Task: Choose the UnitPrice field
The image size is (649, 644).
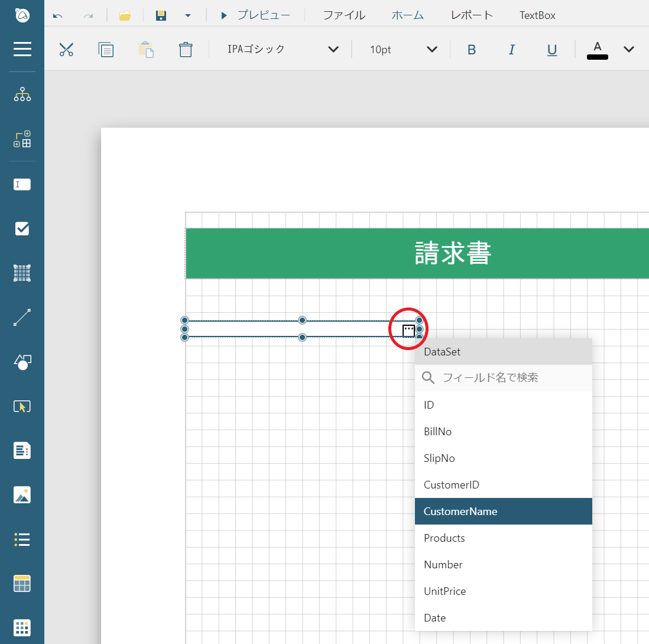Action: coord(504,591)
